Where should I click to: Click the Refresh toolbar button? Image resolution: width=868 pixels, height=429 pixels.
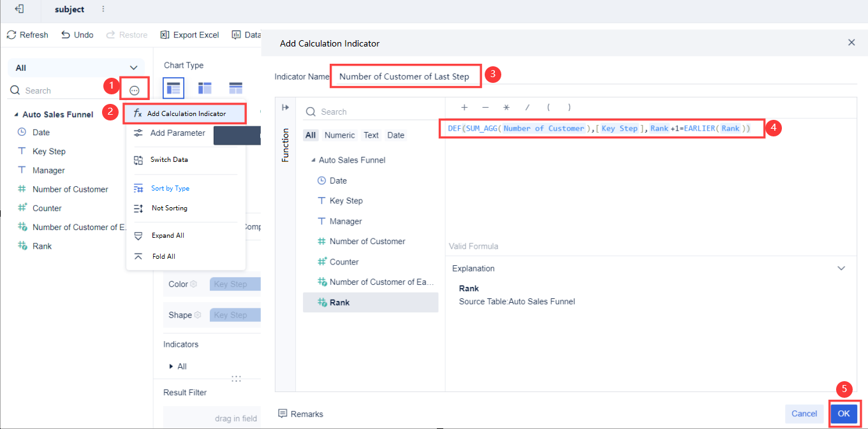pos(27,35)
